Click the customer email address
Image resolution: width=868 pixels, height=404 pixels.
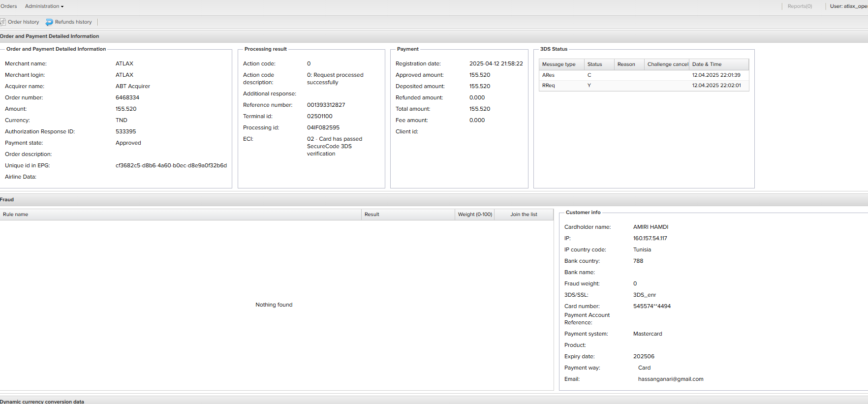(671, 379)
